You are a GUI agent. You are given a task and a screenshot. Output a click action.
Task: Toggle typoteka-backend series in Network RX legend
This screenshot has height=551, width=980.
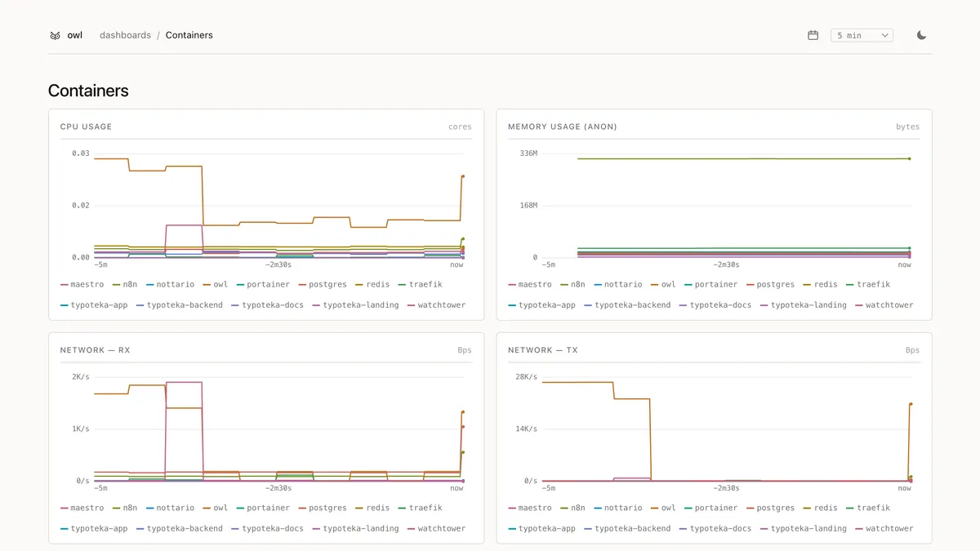coord(180,528)
